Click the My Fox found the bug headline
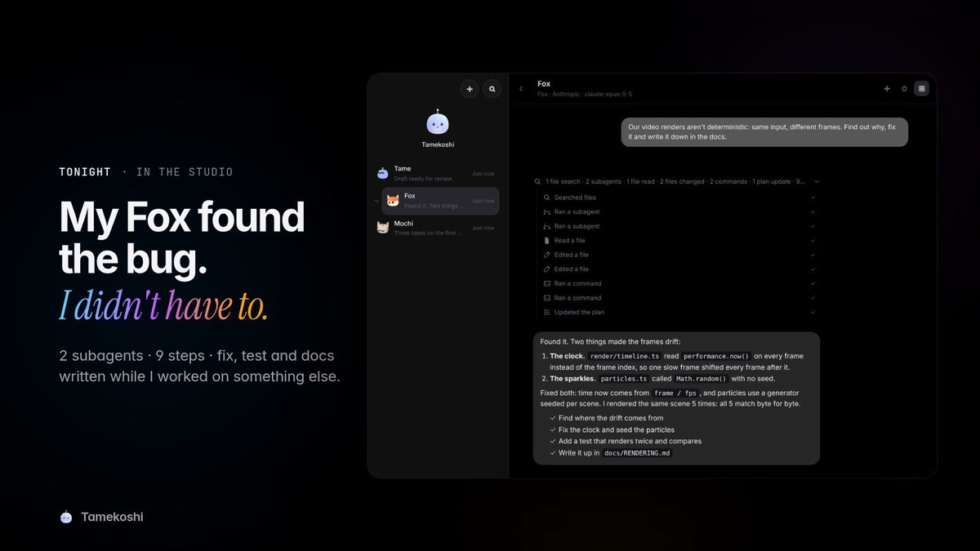The height and width of the screenshot is (551, 980). (181, 238)
